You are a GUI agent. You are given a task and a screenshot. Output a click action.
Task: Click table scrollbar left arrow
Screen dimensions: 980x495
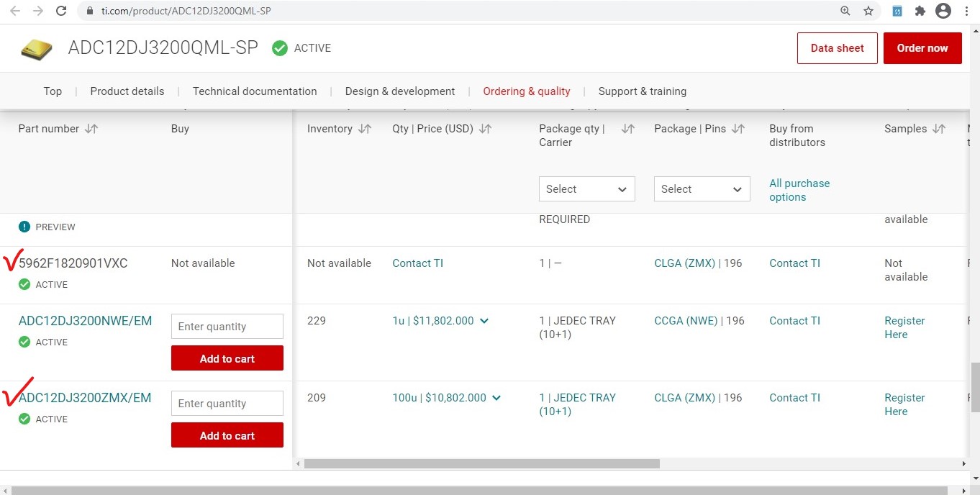299,464
